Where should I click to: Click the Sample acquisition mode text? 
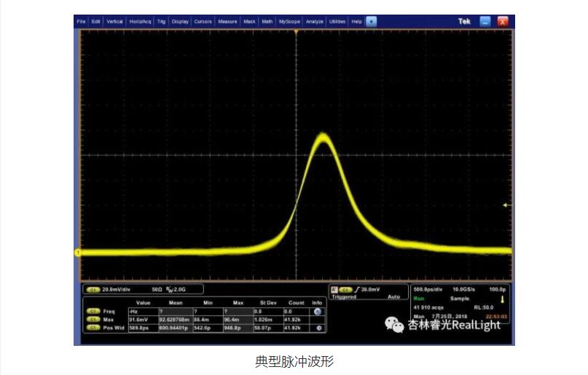(460, 299)
